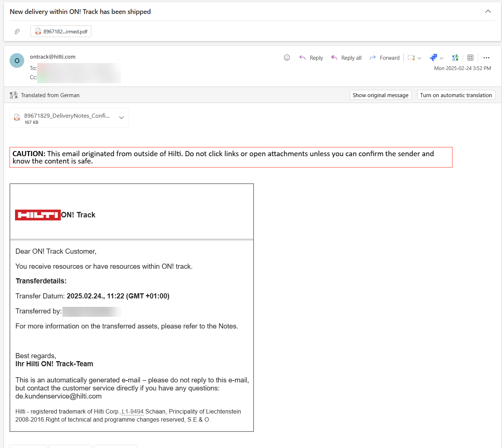Open the 8967182...irmed.pdf attachment chip
Image resolution: width=502 pixels, height=448 pixels.
pos(61,32)
